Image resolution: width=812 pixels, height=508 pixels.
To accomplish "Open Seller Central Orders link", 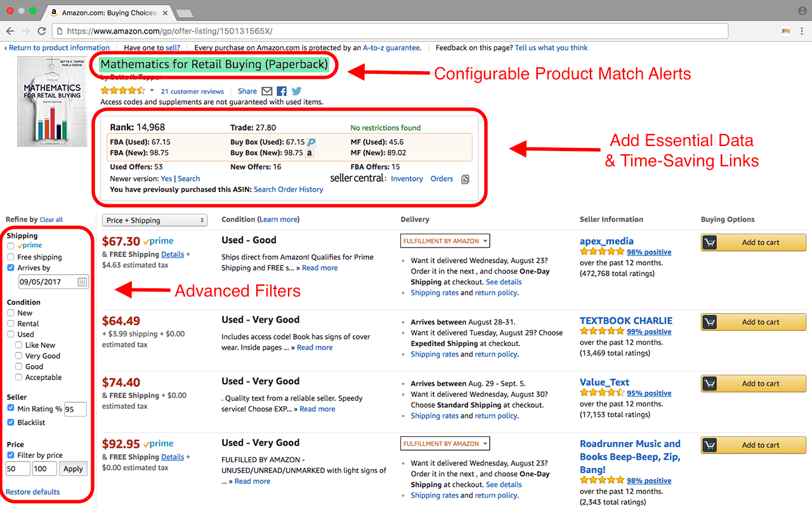I will pos(442,179).
